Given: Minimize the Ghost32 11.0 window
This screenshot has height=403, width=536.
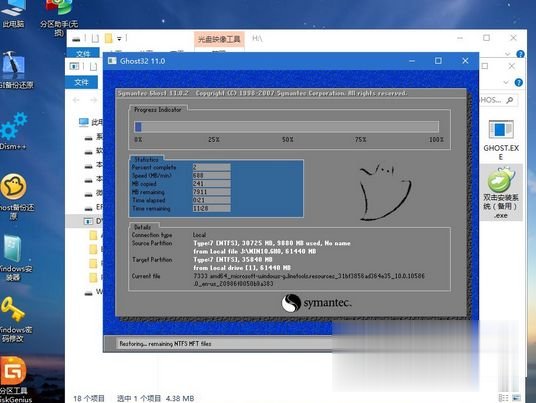Looking at the screenshot, I should click(x=412, y=61).
